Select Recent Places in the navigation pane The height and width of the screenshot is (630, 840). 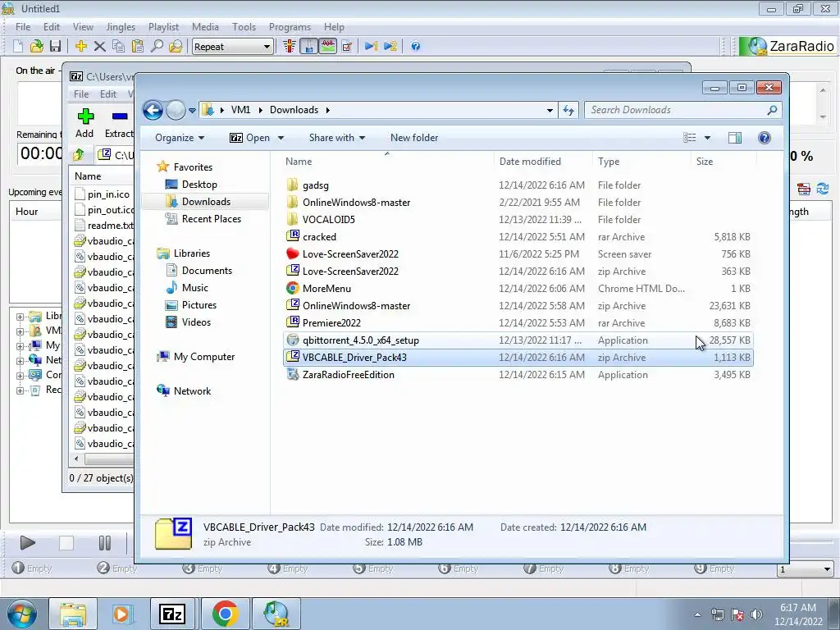click(x=211, y=218)
